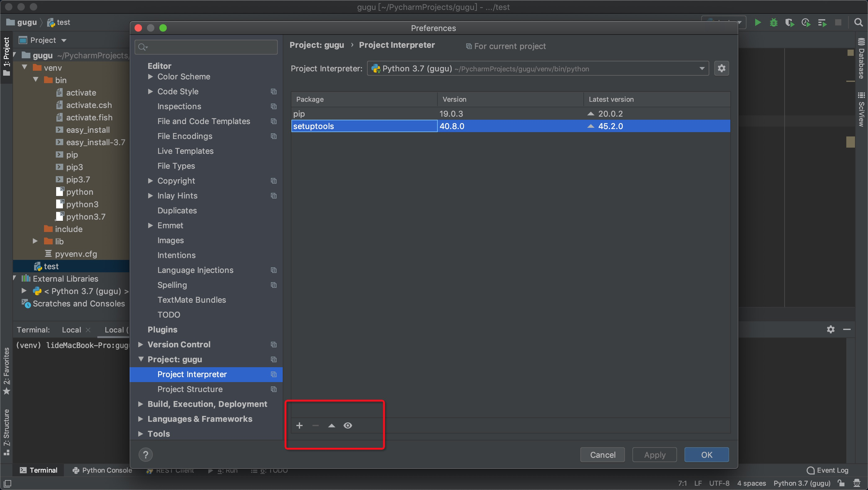Open Inspections settings
868x490 pixels.
point(179,106)
